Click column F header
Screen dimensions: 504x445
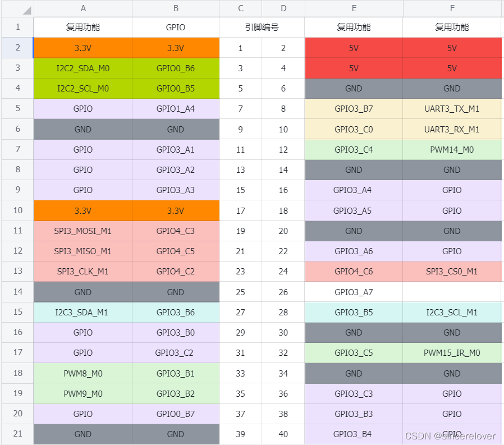point(452,8)
